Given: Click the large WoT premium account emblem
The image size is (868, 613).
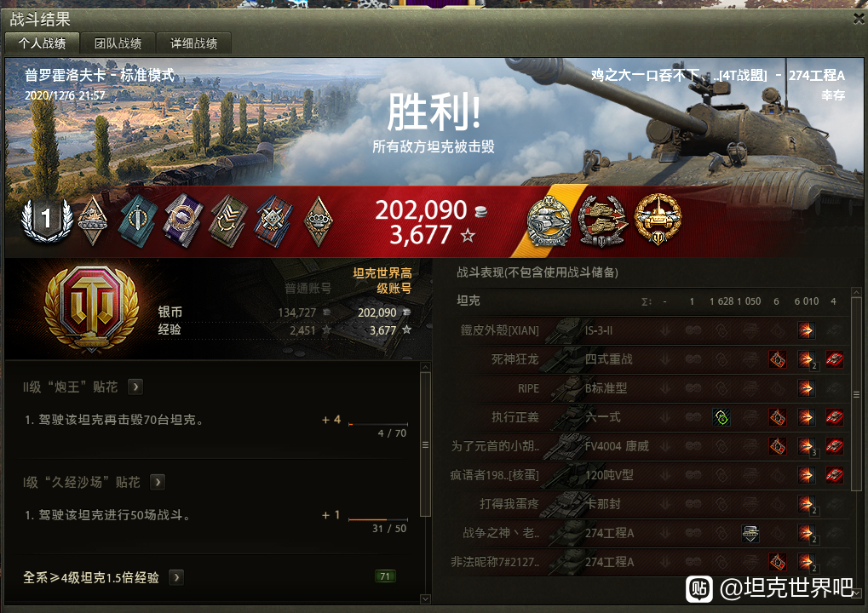Looking at the screenshot, I should pyautogui.click(x=91, y=309).
